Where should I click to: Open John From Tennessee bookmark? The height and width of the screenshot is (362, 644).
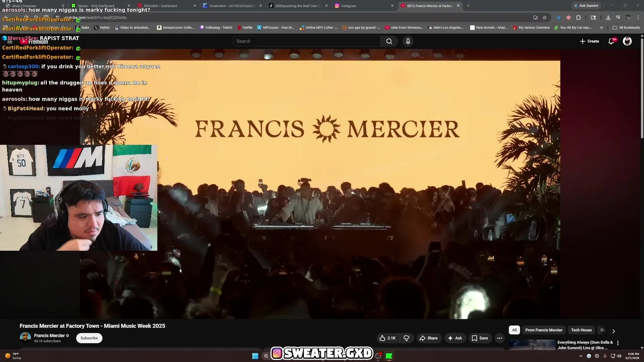point(404,28)
